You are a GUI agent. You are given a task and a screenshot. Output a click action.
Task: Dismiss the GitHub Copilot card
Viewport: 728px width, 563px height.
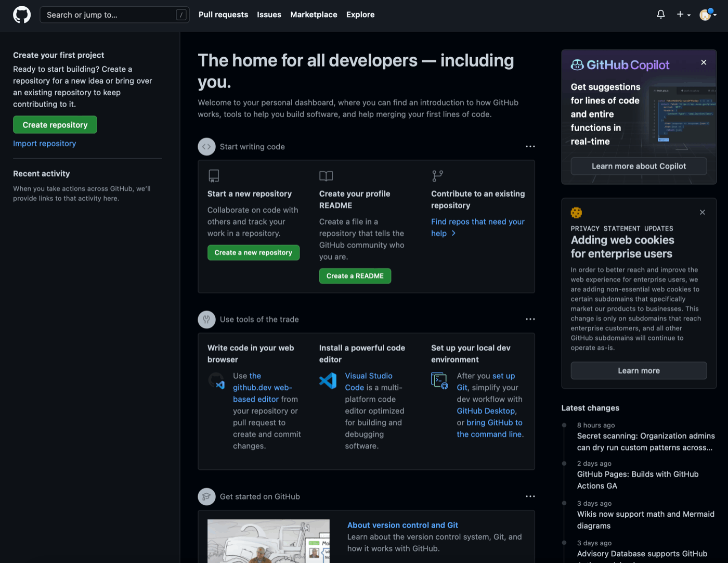[x=704, y=62]
